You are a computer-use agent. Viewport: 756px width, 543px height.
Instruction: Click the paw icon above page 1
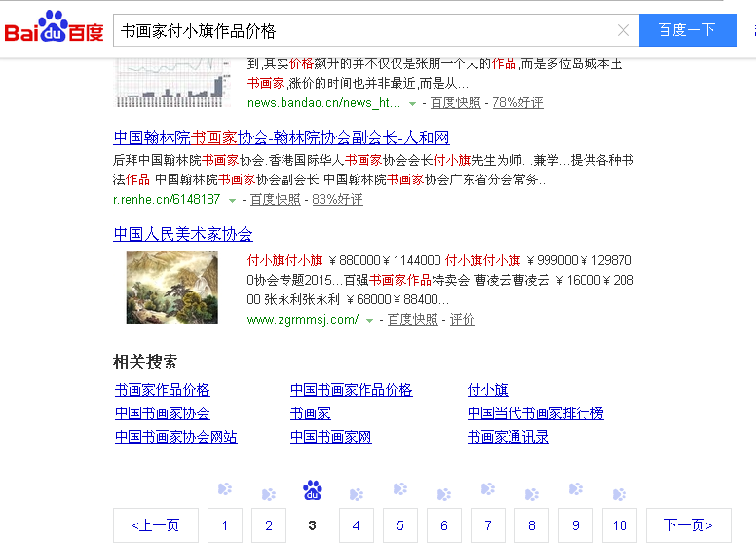point(225,489)
